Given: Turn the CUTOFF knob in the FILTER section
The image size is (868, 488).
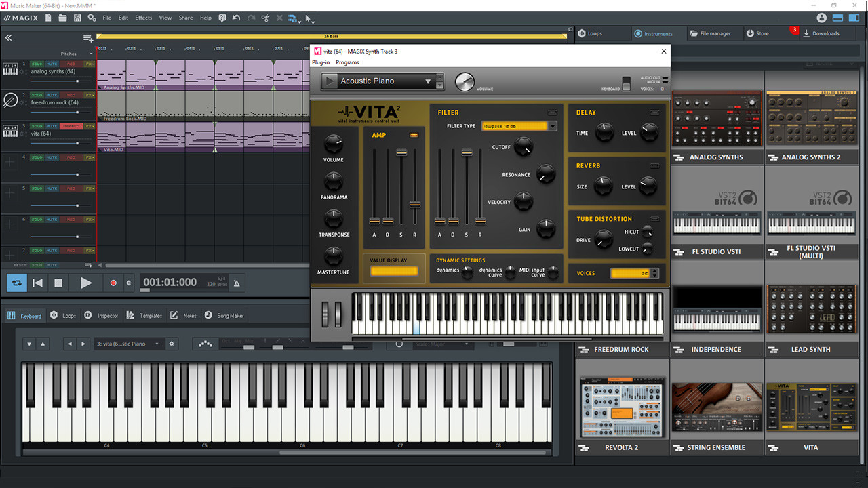Looking at the screenshot, I should pyautogui.click(x=523, y=146).
